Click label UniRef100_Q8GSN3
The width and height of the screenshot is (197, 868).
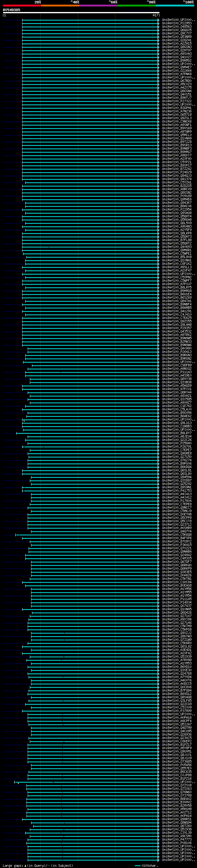177,47
